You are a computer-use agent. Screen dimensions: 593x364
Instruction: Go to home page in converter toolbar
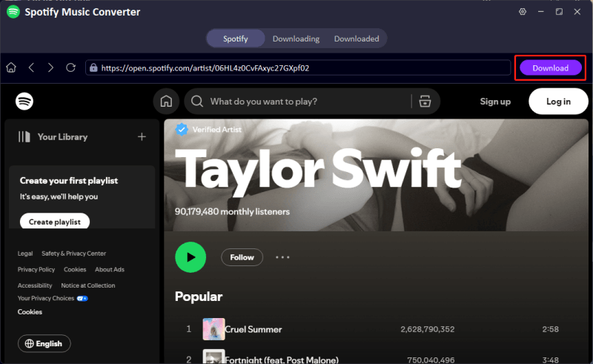pos(11,67)
